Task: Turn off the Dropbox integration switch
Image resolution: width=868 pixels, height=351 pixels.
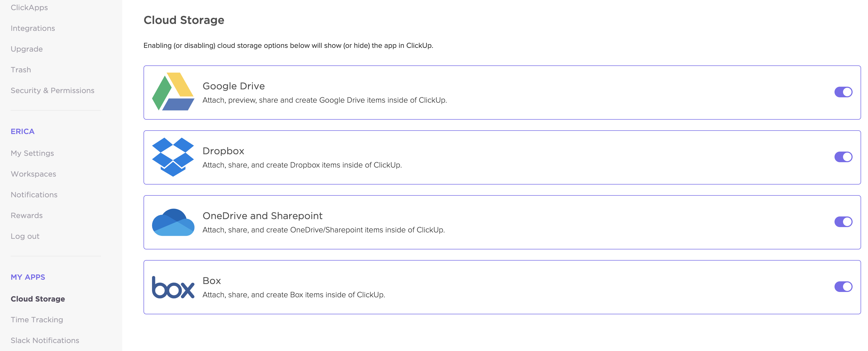Action: tap(843, 157)
